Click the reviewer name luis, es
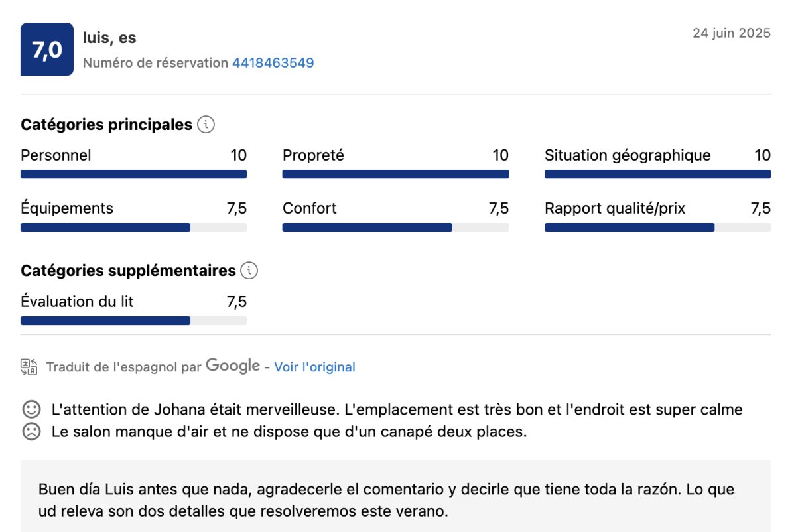Viewport: 796px width, 532px height. (x=109, y=38)
